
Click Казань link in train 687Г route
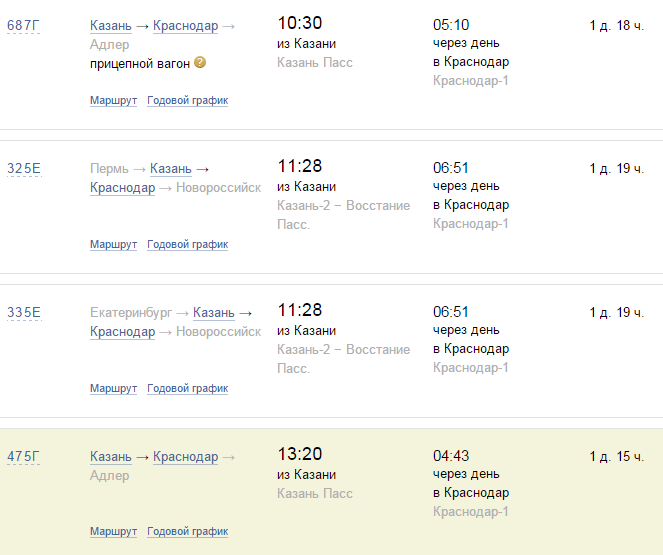[110, 26]
